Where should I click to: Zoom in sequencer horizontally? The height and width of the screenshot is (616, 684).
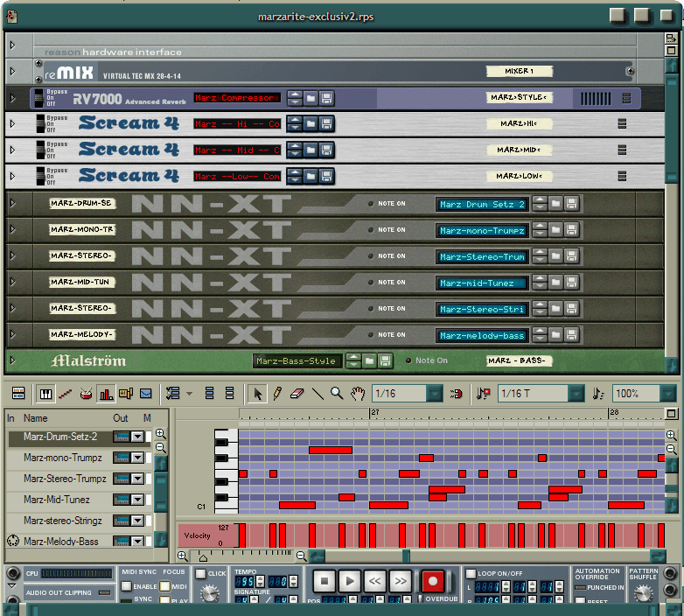tap(183, 556)
